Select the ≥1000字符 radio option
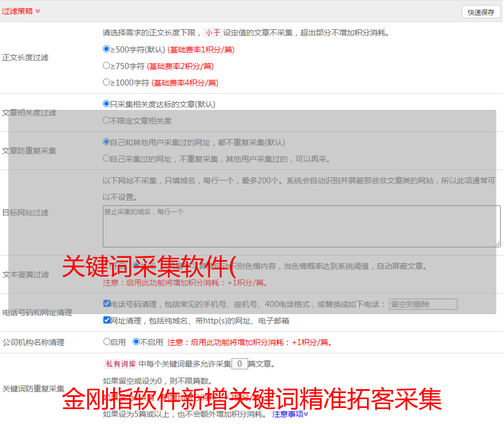The image size is (504, 424). coord(107,82)
